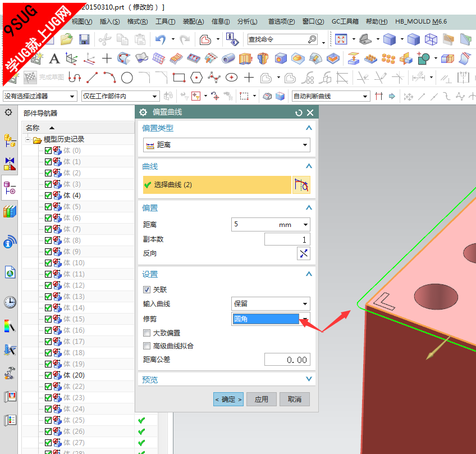Open the 插入(S) menu
This screenshot has width=476, height=454.
109,21
